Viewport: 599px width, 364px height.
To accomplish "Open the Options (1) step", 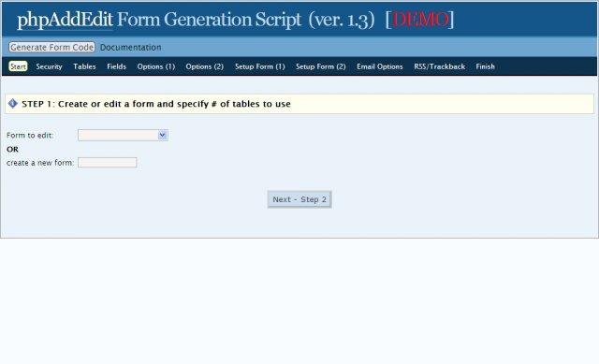I will (156, 66).
